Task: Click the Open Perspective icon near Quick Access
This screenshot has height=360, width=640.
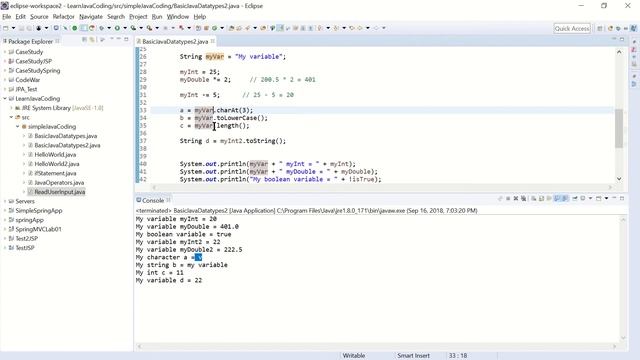Action: [x=600, y=28]
